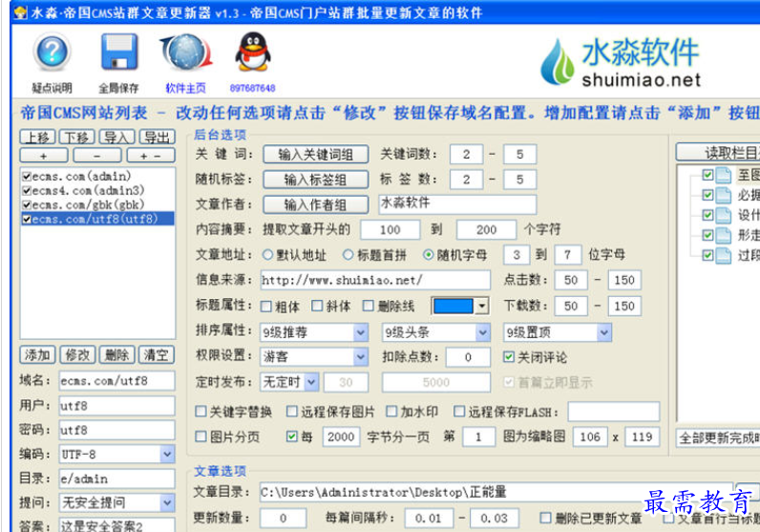Click the 更新数量 input field
The image size is (760, 532).
point(283,519)
